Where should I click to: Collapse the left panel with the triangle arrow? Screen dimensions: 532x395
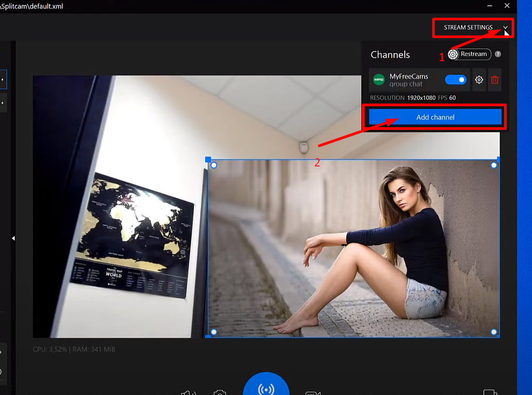(x=13, y=238)
